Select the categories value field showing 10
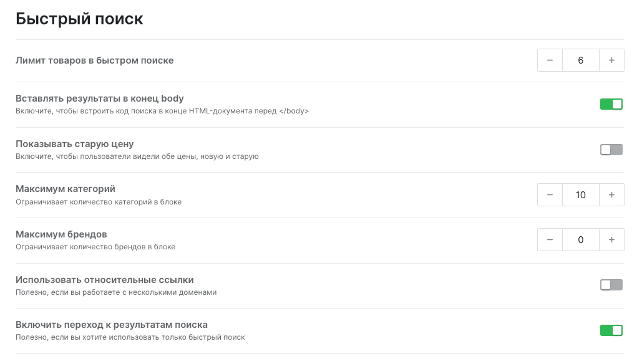The width and height of the screenshot is (642, 364). (581, 194)
